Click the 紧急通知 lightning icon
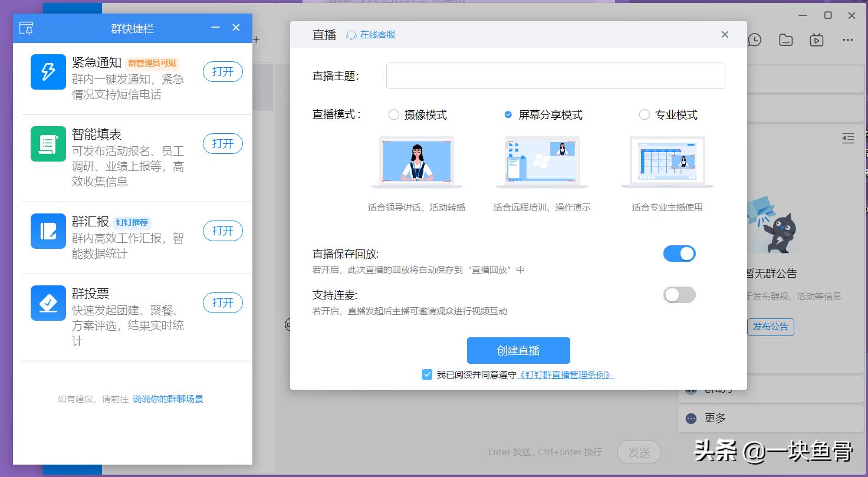The image size is (868, 477). tap(48, 72)
